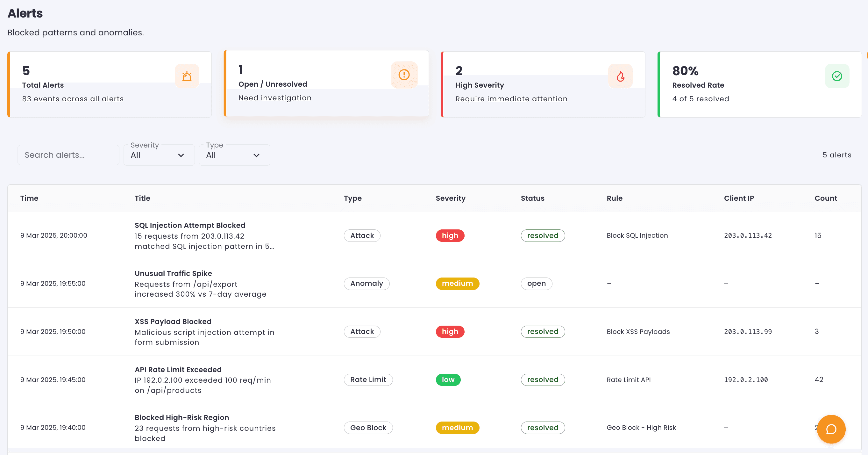Screen dimensions: 868x455
Task: Expand the Type filter dropdown
Action: pos(234,155)
